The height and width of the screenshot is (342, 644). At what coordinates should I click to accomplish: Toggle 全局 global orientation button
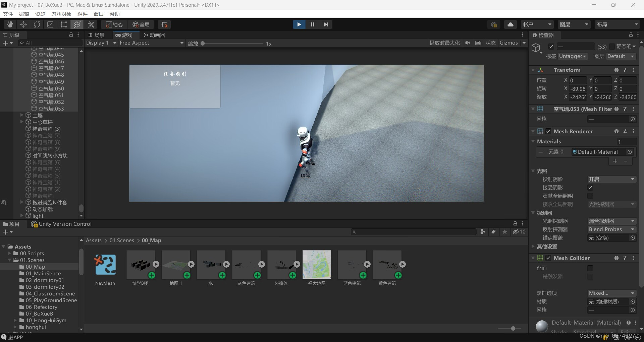pos(141,24)
